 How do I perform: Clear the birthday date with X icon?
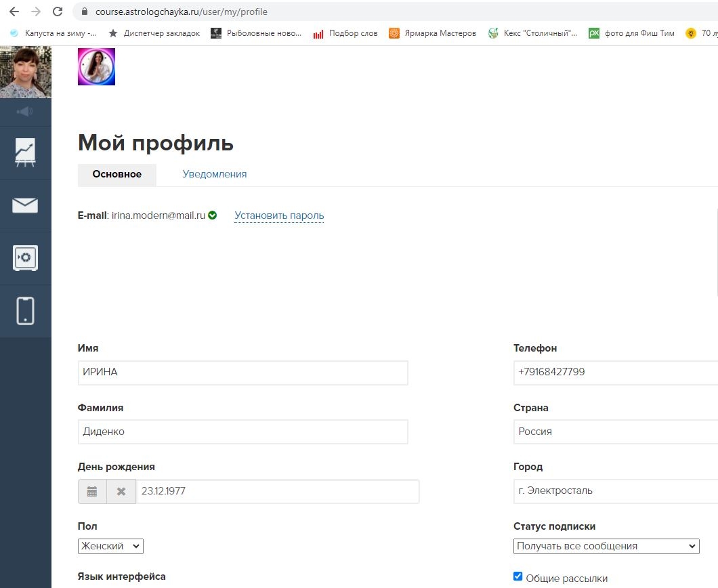pos(121,492)
